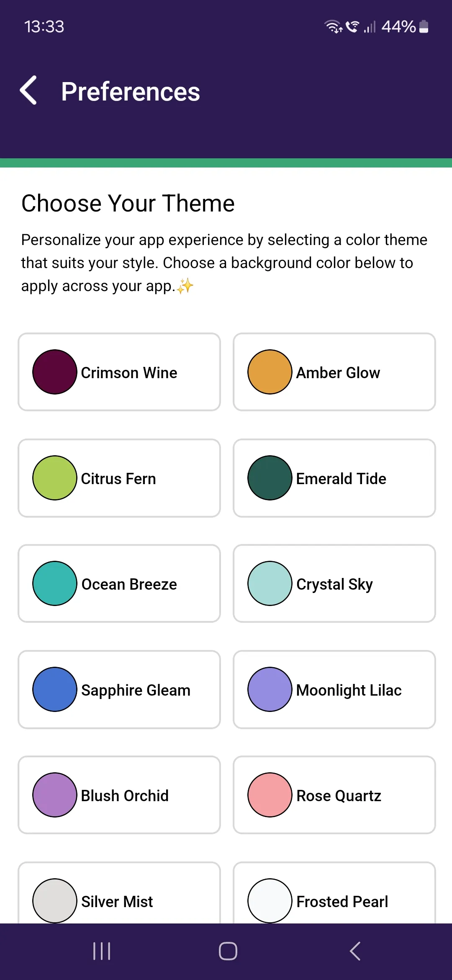Screen dimensions: 452x980
Task: Apply the Ocean Breeze theme
Action: pos(119,583)
